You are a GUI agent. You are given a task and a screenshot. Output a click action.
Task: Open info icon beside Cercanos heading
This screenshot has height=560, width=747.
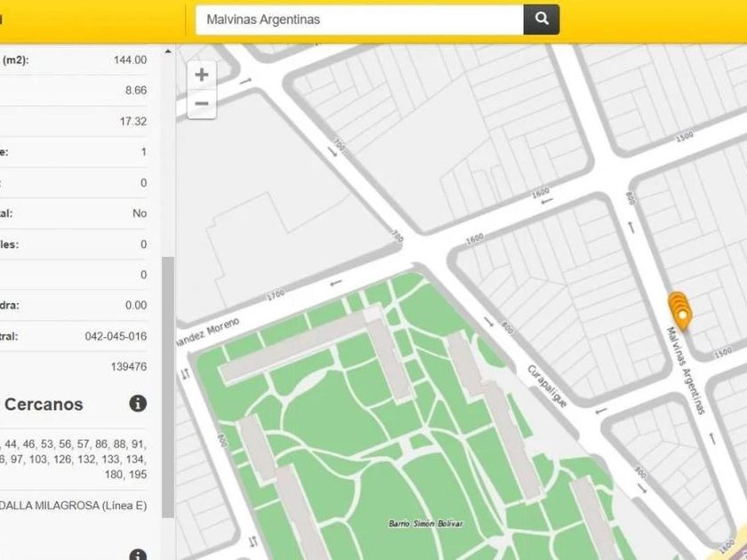[x=138, y=404]
